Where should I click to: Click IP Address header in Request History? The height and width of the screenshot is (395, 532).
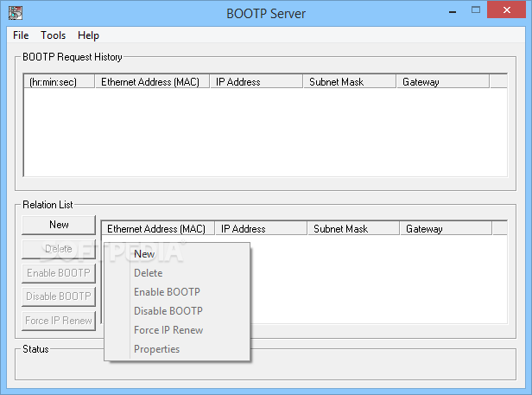[x=256, y=82]
